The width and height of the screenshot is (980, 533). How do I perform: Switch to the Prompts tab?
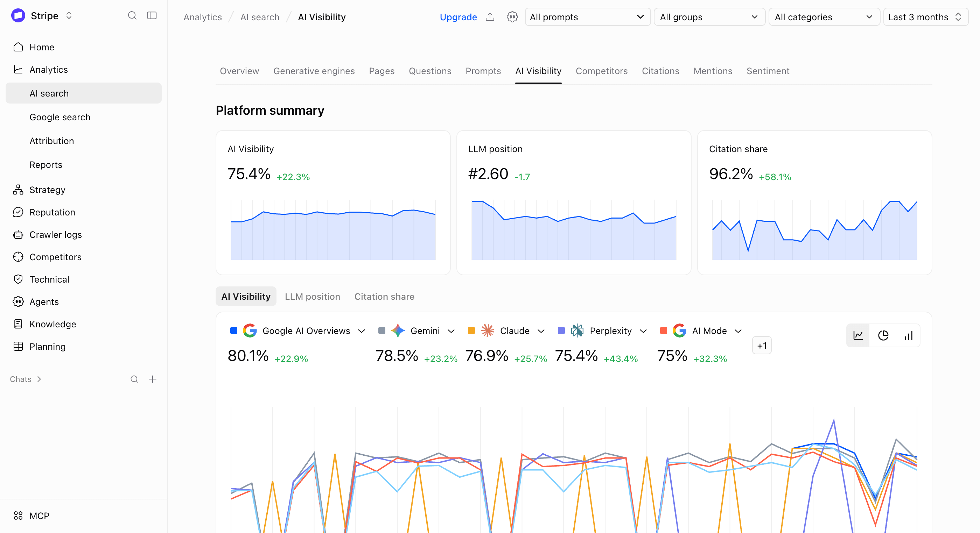[x=483, y=71]
